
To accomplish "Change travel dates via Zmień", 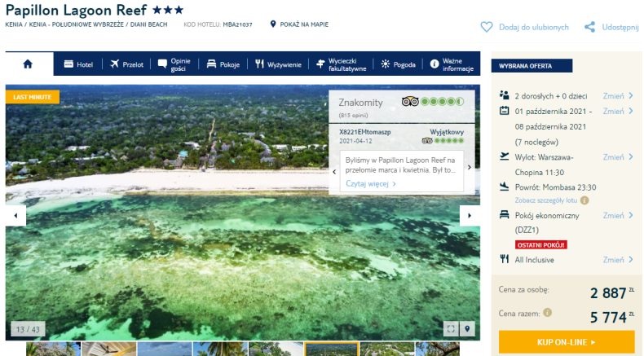I will point(618,111).
